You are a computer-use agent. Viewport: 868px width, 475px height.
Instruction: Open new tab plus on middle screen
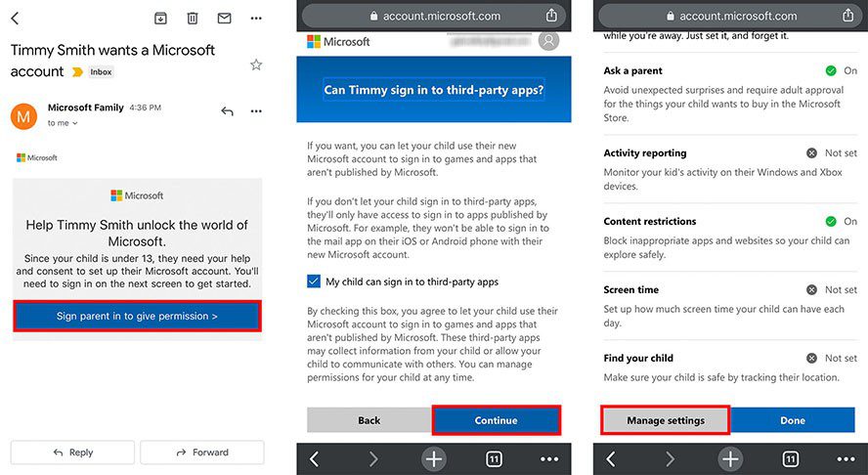click(434, 459)
